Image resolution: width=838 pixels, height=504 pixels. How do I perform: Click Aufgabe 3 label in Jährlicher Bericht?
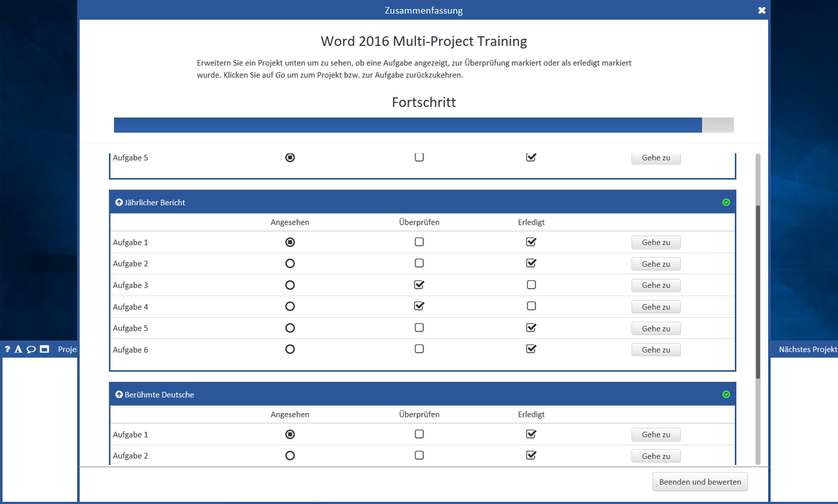coord(130,285)
